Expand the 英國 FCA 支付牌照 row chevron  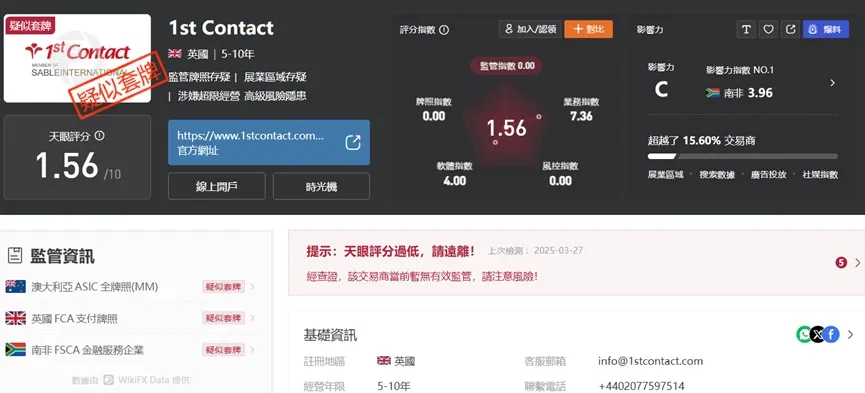252,318
